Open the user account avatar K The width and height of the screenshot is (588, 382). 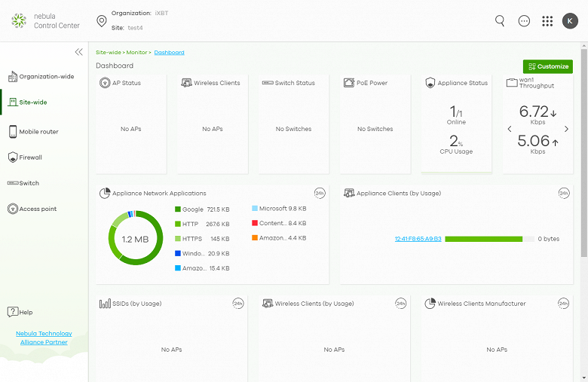(570, 21)
